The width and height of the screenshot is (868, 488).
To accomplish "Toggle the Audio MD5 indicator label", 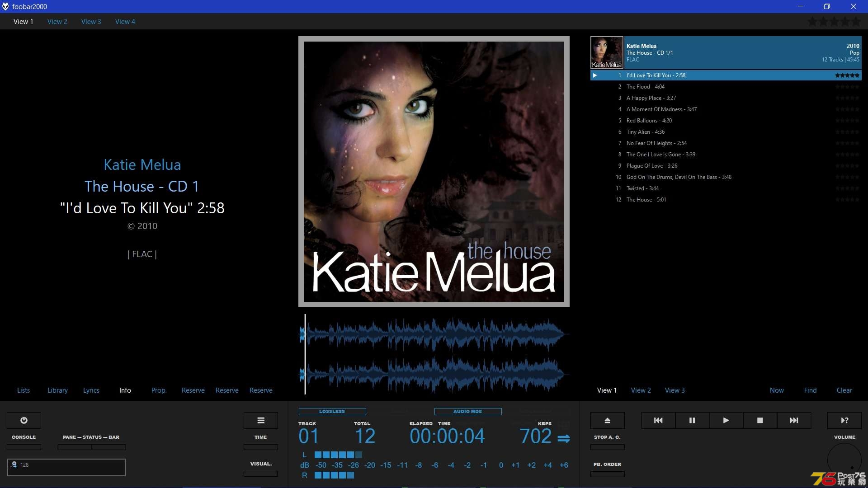I will pos(468,412).
